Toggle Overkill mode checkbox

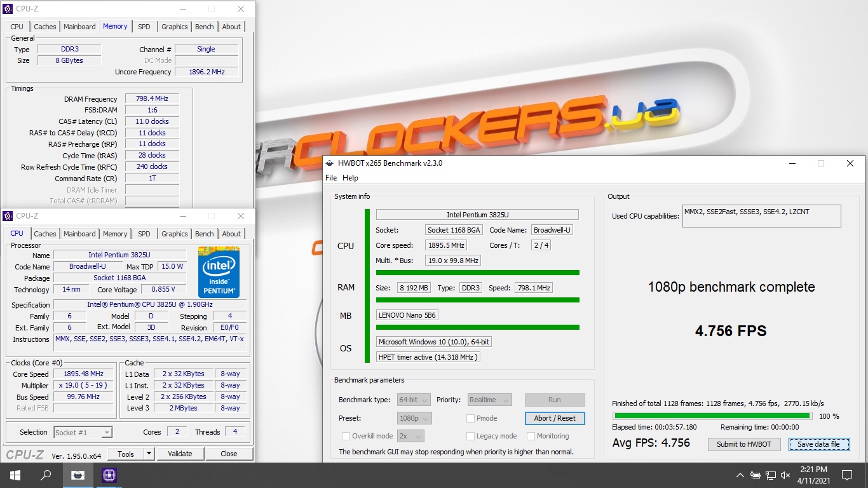pos(346,436)
